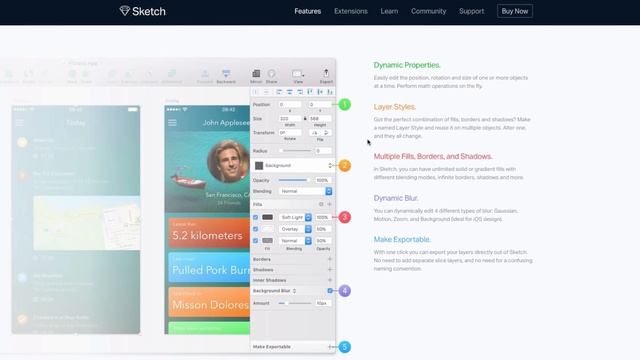640x360 pixels.
Task: Open the Features nav item
Action: 308,11
